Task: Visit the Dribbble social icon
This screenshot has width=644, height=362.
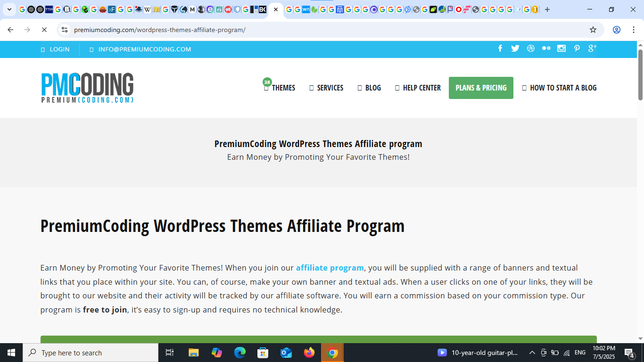Action: click(x=531, y=49)
